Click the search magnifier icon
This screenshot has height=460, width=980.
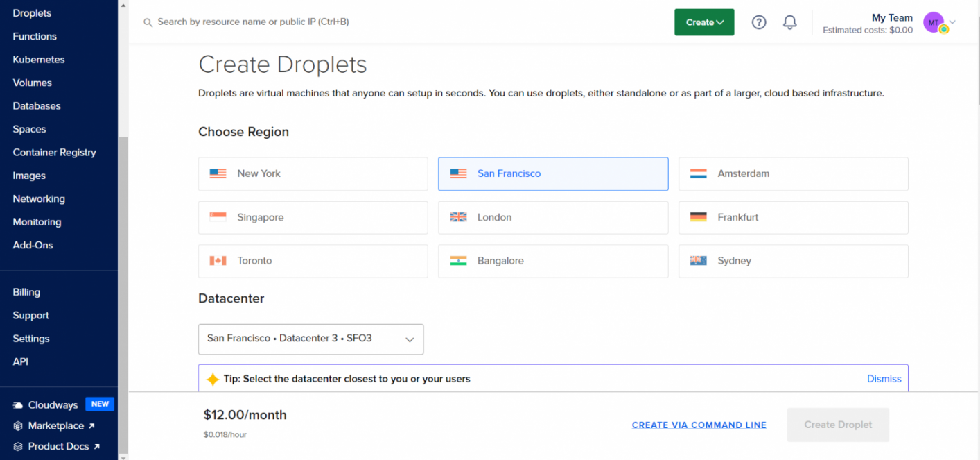pyautogui.click(x=148, y=22)
